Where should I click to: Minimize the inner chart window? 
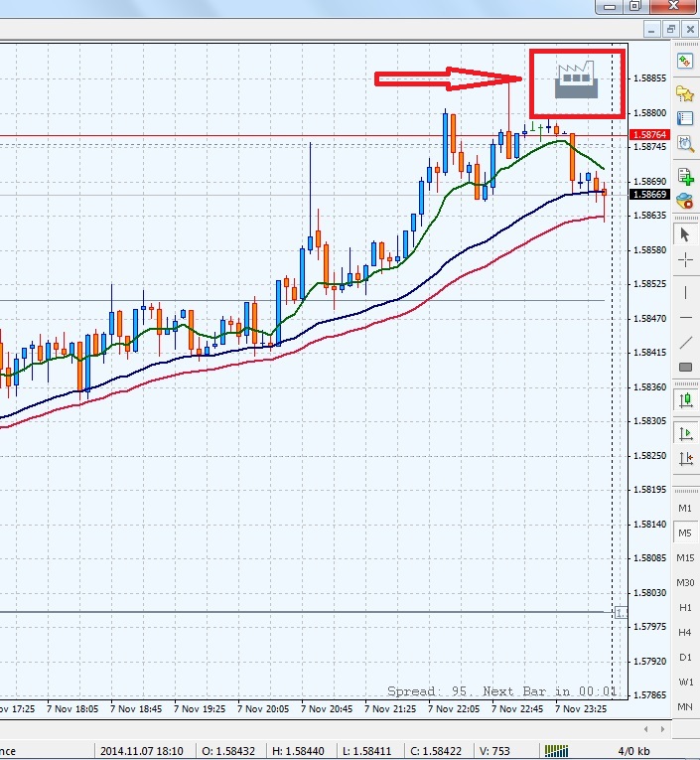coord(651,30)
